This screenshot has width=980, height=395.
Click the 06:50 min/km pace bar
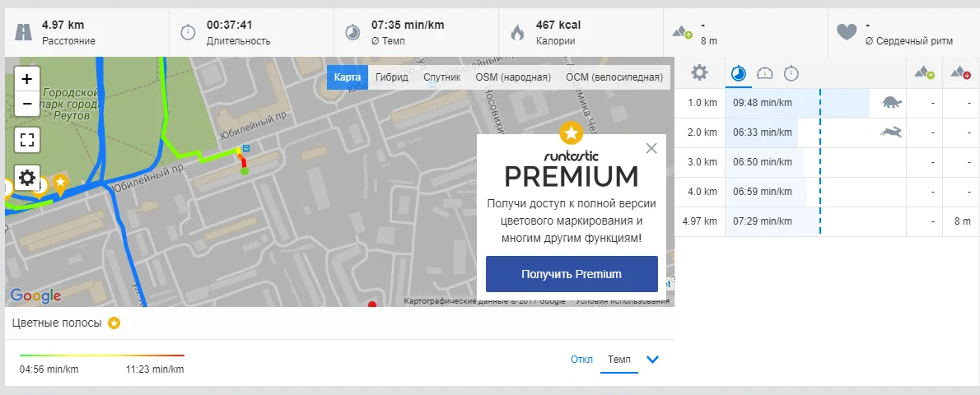tap(765, 162)
